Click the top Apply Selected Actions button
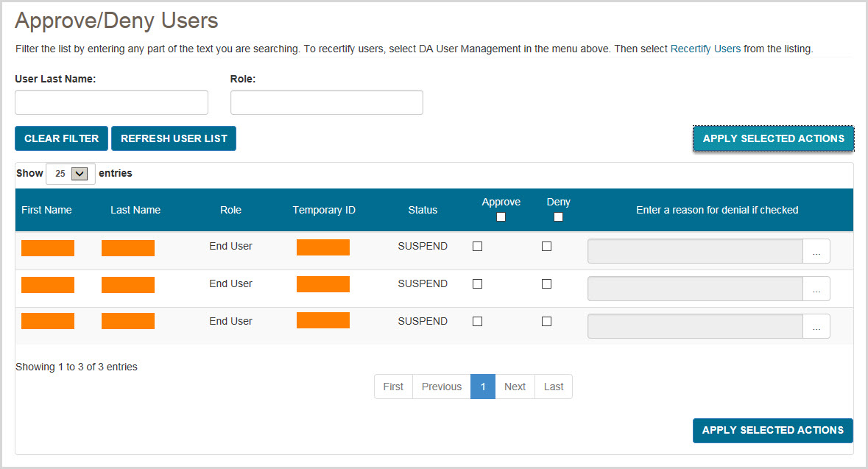Viewport: 868px width, 469px height. [773, 138]
